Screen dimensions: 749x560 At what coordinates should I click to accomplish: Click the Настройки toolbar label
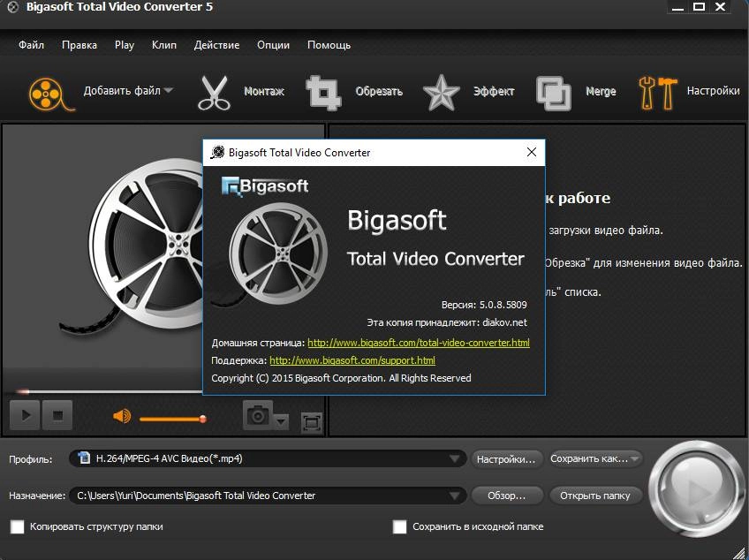click(x=713, y=90)
